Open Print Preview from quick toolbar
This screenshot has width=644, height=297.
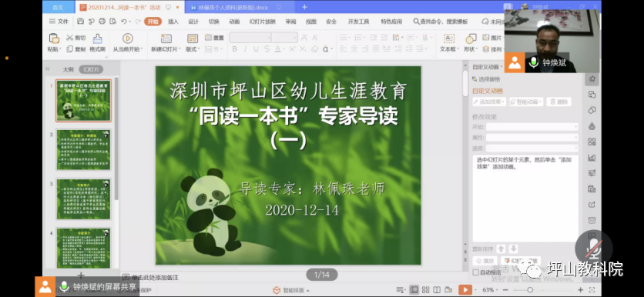(112, 22)
